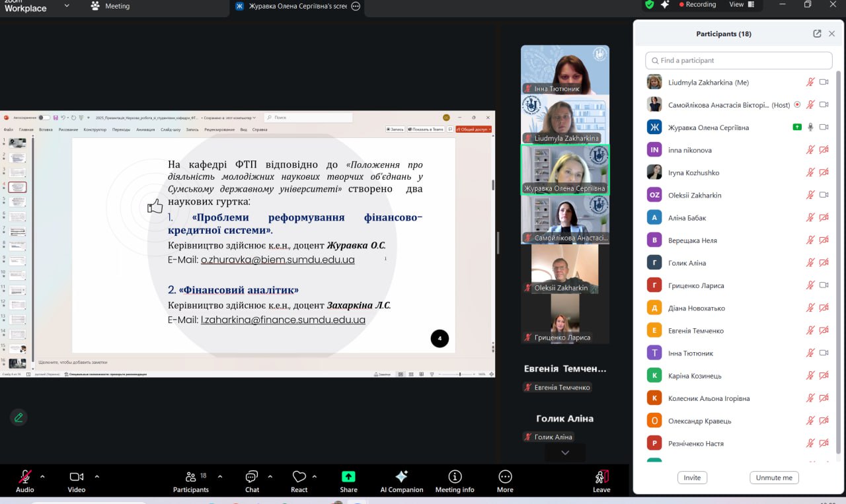Expand the video options arrow
Image resolution: width=846 pixels, height=504 pixels.
[x=96, y=476]
